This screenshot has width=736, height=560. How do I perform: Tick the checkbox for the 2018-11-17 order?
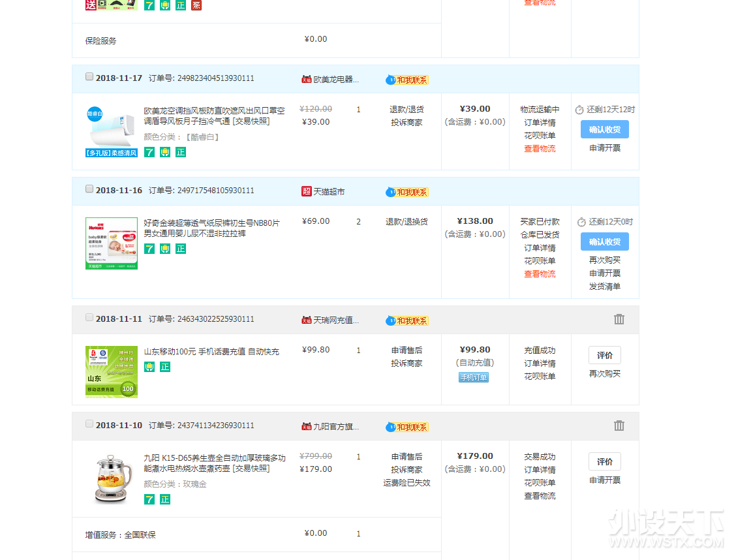[x=89, y=76]
